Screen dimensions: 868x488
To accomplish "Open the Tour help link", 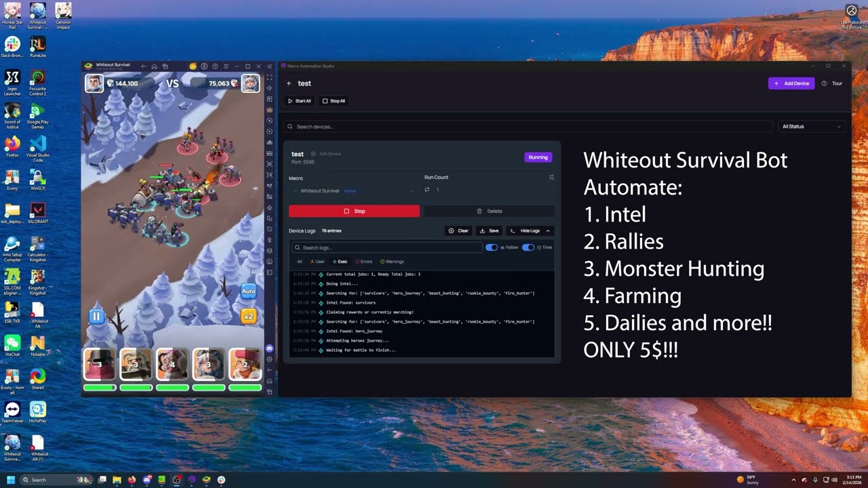I will click(832, 83).
